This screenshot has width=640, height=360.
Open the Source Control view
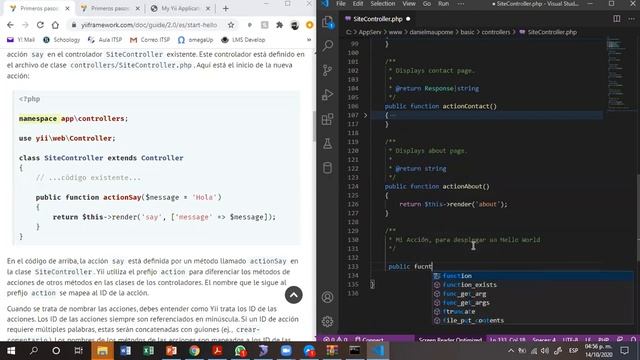click(327, 70)
